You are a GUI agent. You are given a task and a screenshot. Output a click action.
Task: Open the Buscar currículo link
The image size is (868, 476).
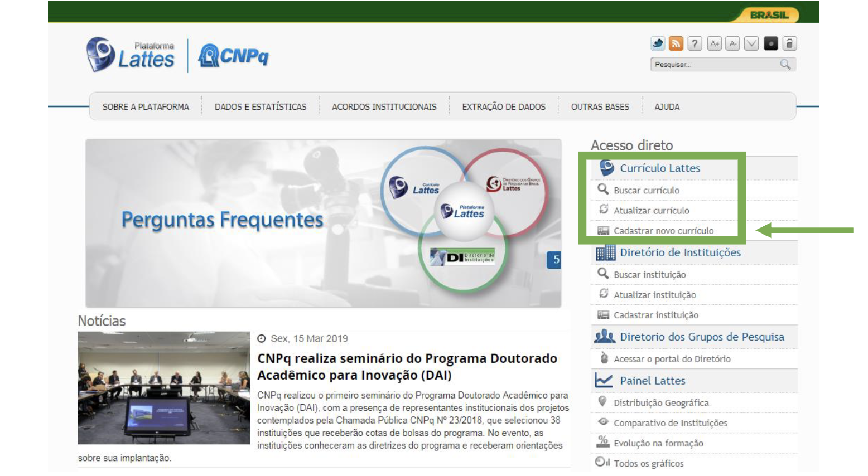[646, 191]
